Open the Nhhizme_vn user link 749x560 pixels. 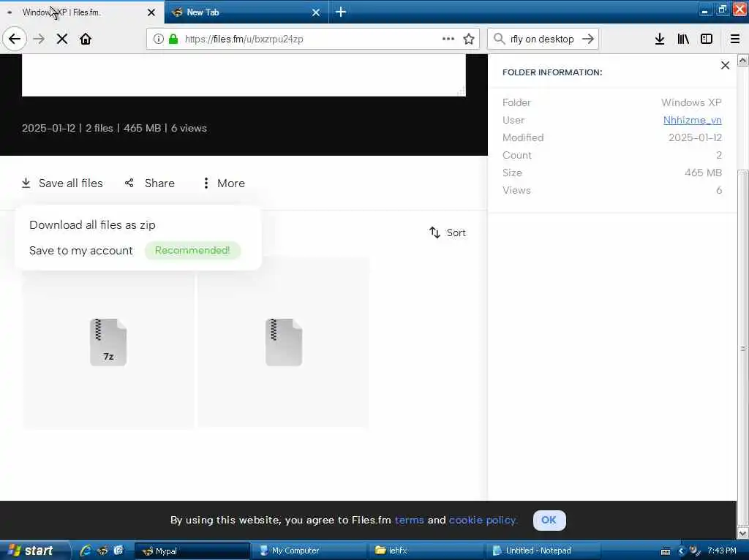692,121
